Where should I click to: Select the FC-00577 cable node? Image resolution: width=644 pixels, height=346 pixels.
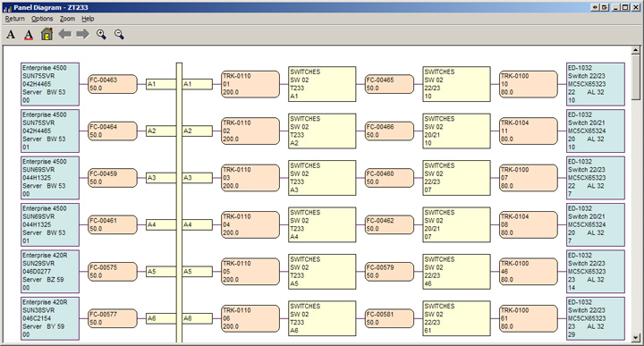pos(113,318)
